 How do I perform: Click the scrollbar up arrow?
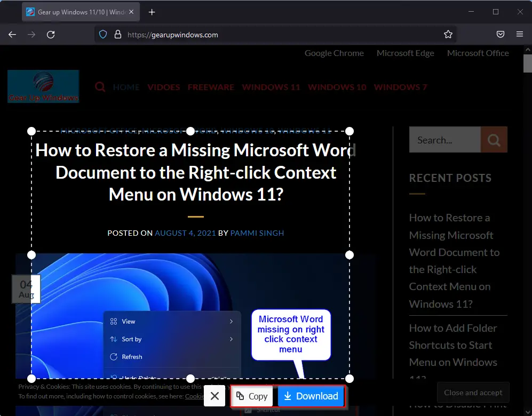click(528, 50)
